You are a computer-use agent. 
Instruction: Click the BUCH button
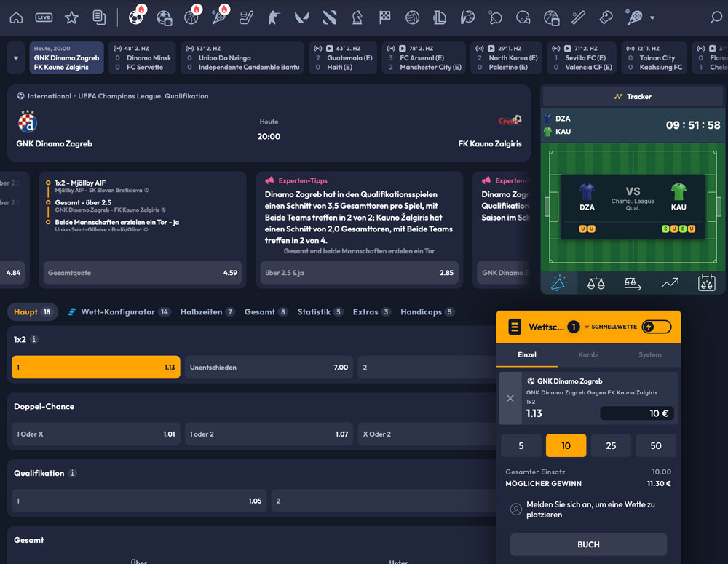pyautogui.click(x=588, y=544)
